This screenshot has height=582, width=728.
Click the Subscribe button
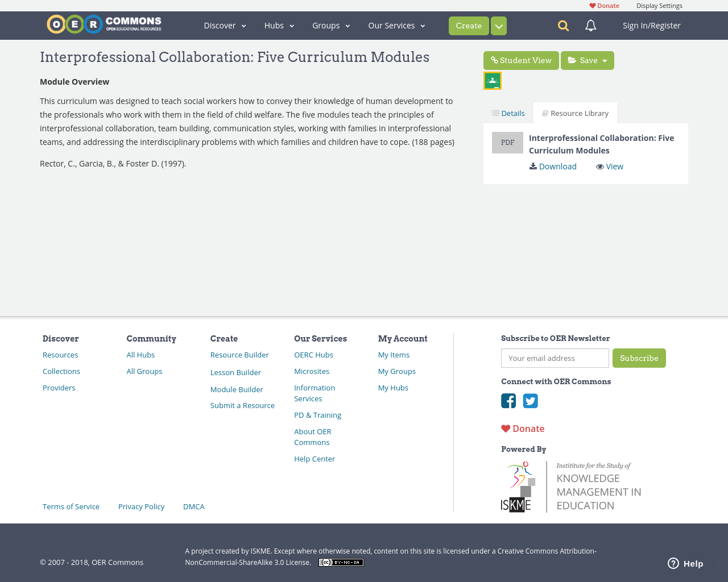(x=639, y=358)
